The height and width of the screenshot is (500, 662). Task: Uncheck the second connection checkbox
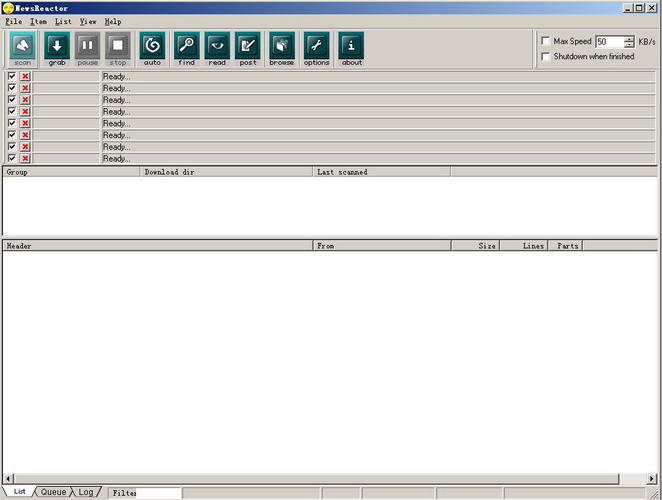pos(12,88)
